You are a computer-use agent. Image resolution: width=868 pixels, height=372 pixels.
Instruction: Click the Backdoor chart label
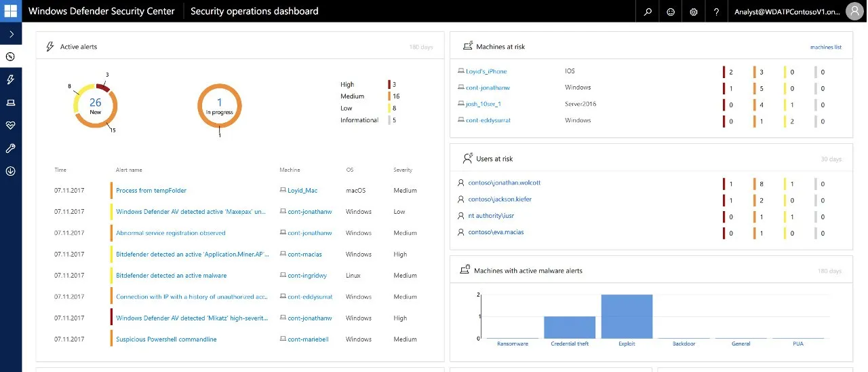pyautogui.click(x=684, y=344)
